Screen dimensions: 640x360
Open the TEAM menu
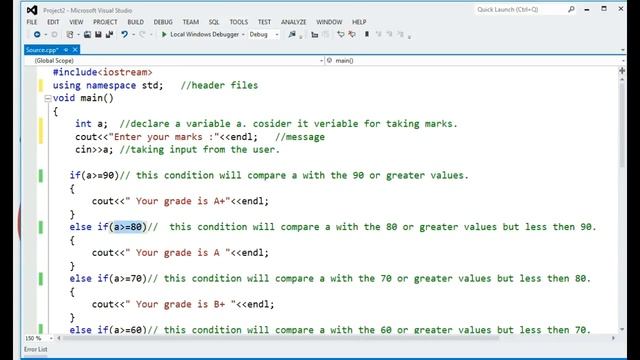click(191, 22)
